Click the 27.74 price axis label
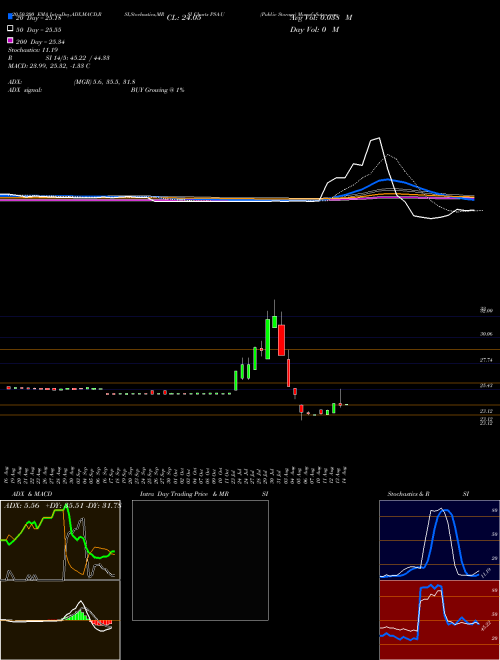 point(486,360)
